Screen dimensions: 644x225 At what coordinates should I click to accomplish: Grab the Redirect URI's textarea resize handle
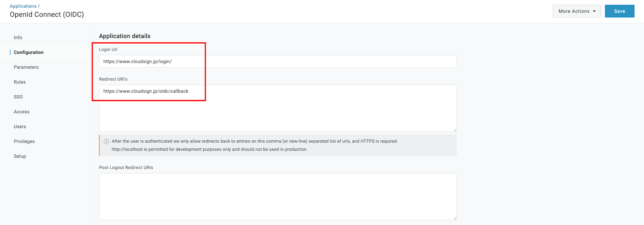point(454,129)
